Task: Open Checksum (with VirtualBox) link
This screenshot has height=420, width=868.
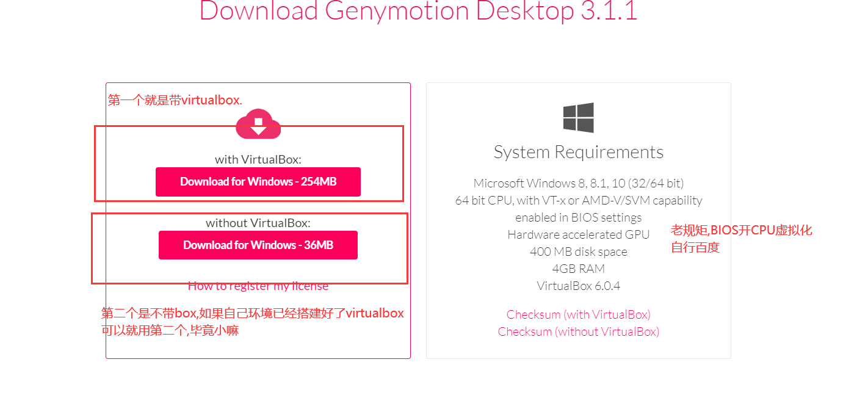Action: (x=579, y=314)
